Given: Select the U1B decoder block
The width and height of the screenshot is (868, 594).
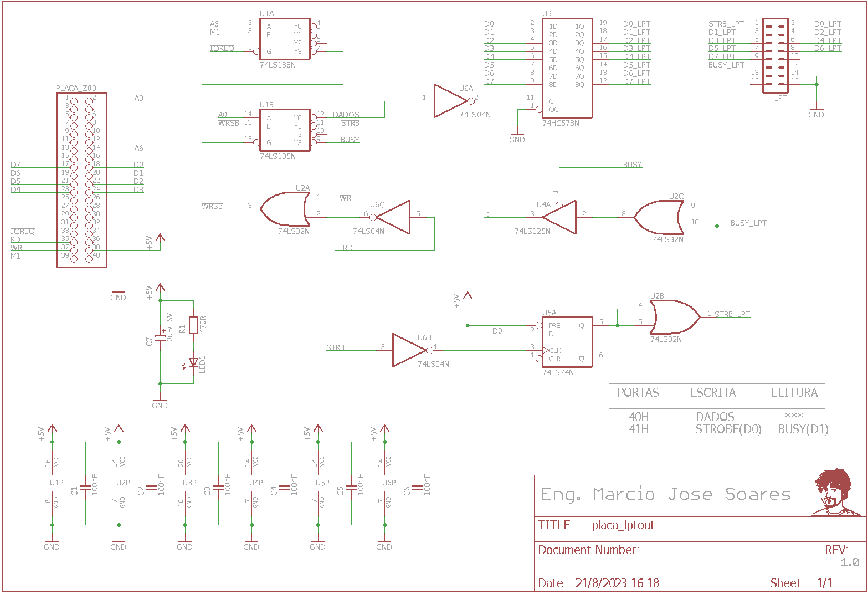Looking at the screenshot, I should coord(284,130).
